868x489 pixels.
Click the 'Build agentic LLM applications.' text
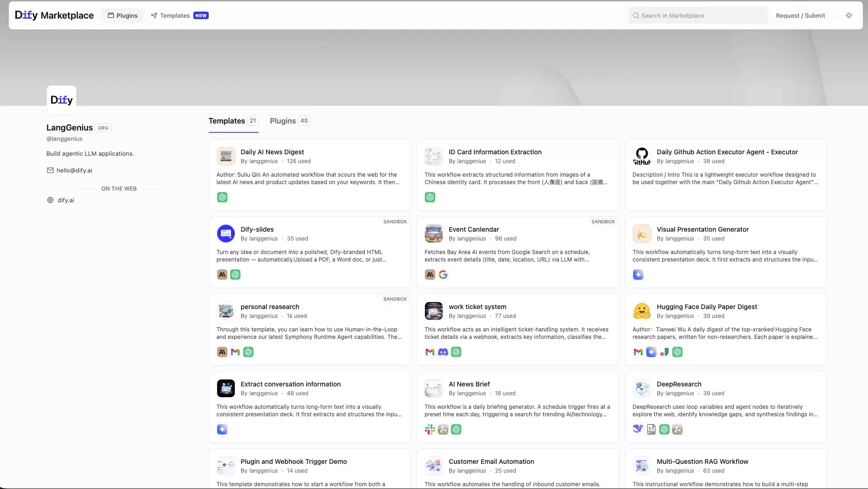(90, 153)
